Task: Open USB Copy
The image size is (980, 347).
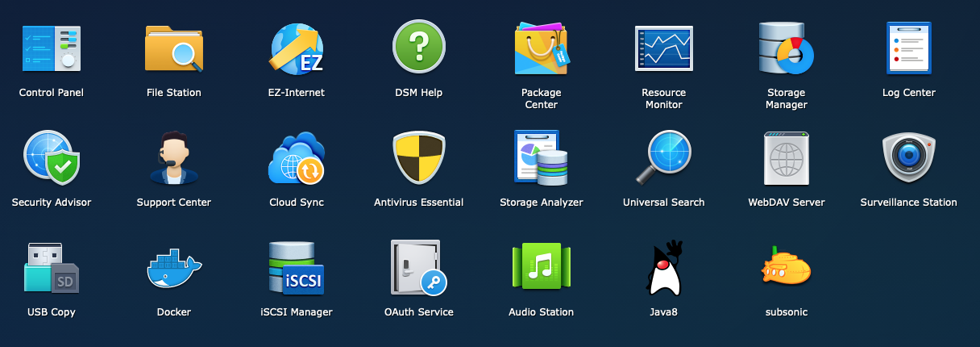Action: 52,268
